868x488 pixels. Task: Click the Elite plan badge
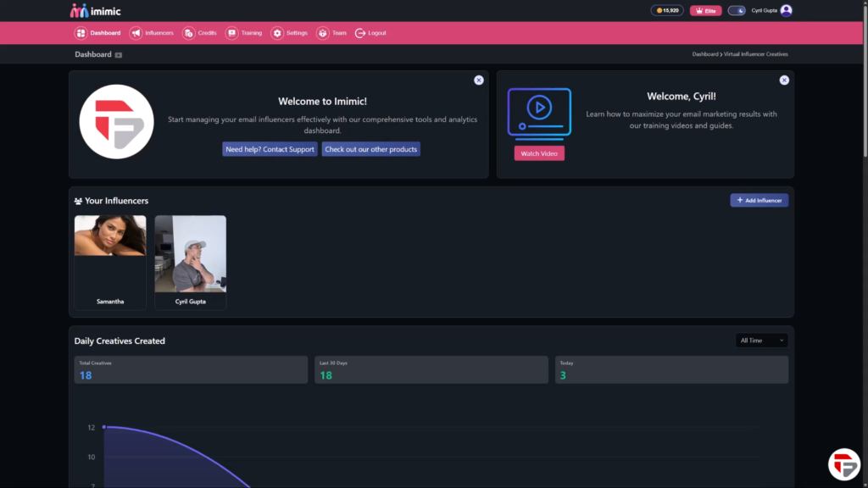point(705,10)
